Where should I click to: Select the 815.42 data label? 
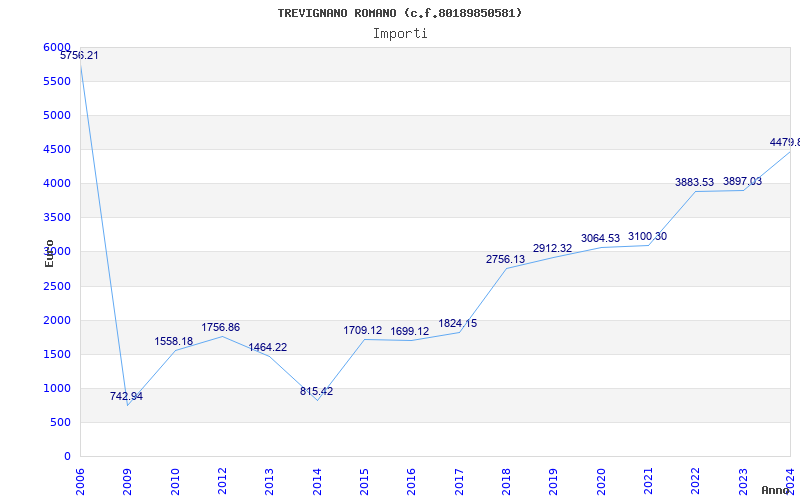point(316,391)
